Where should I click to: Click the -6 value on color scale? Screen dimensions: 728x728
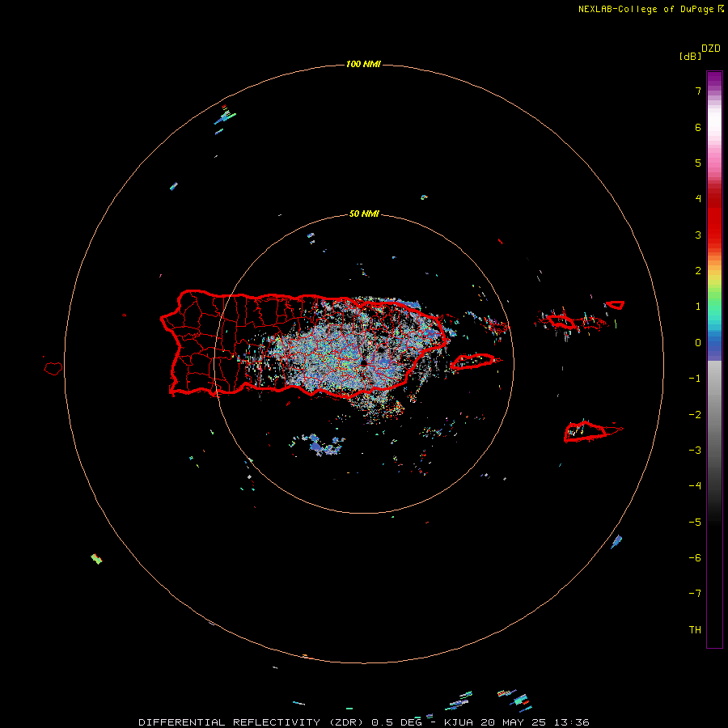695,558
